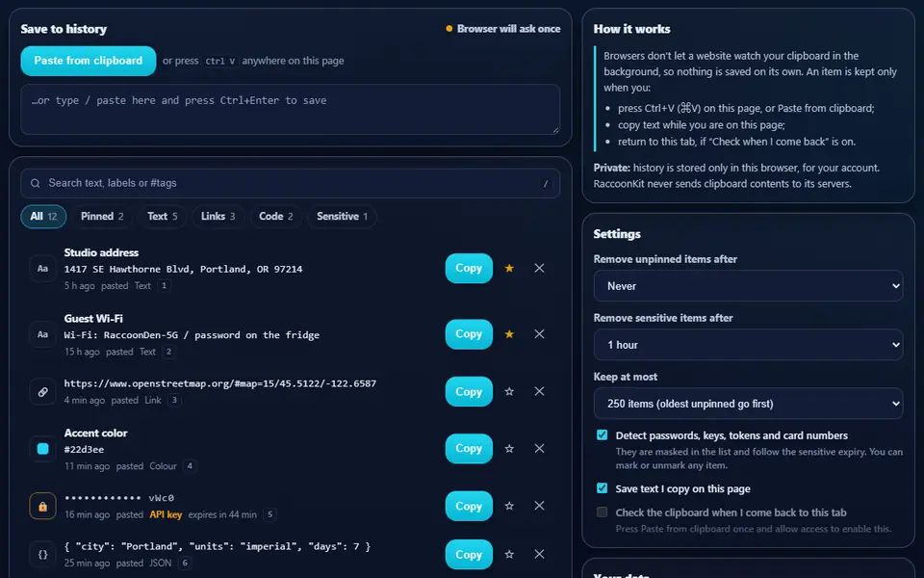
Task: Switch to the Pinned filter tab
Action: [x=102, y=217]
